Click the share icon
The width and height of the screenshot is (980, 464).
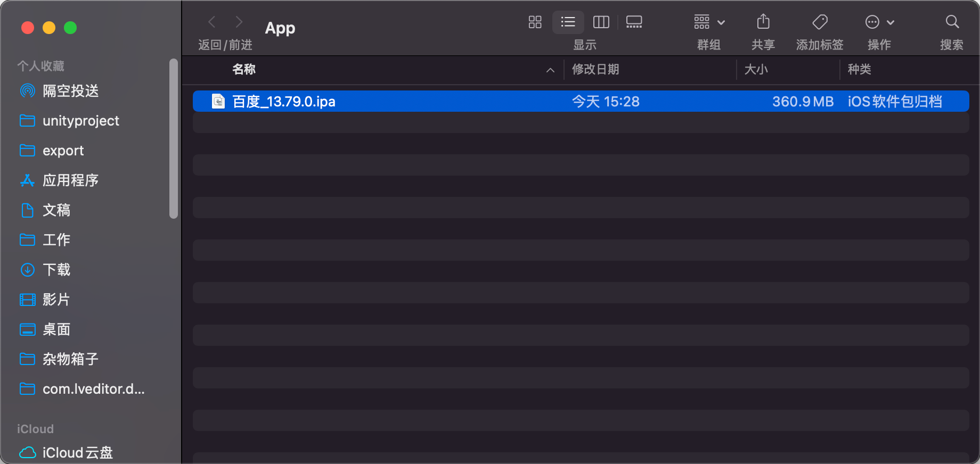(763, 22)
